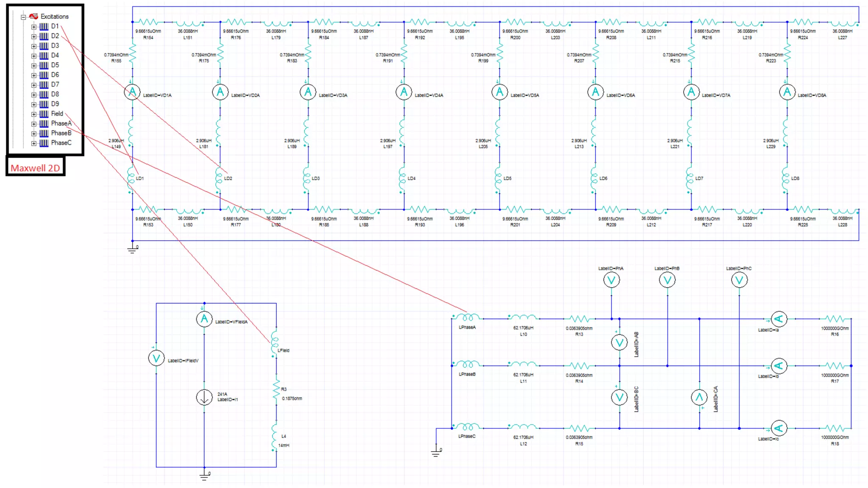Select the AB line voltmeter symbol
This screenshot has width=868, height=488.
(619, 342)
